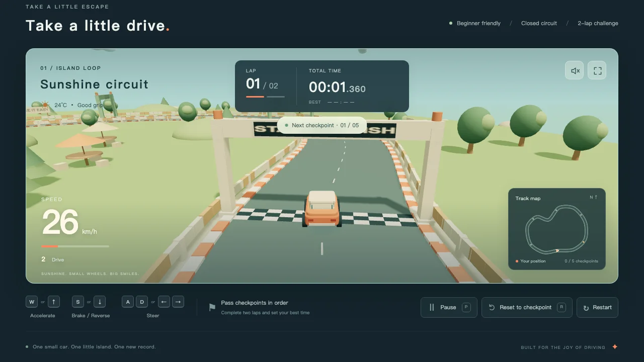
Task: Click the D steer key
Action: (142, 302)
